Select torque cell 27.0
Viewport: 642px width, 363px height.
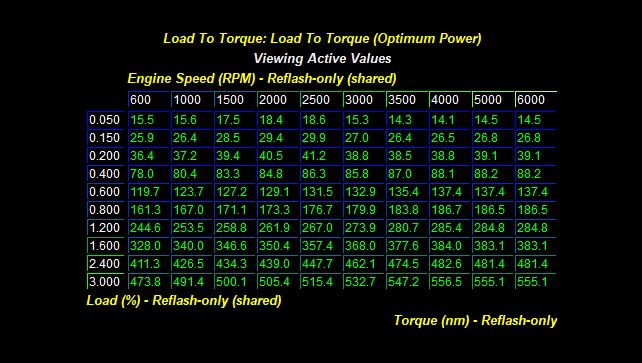pos(364,138)
